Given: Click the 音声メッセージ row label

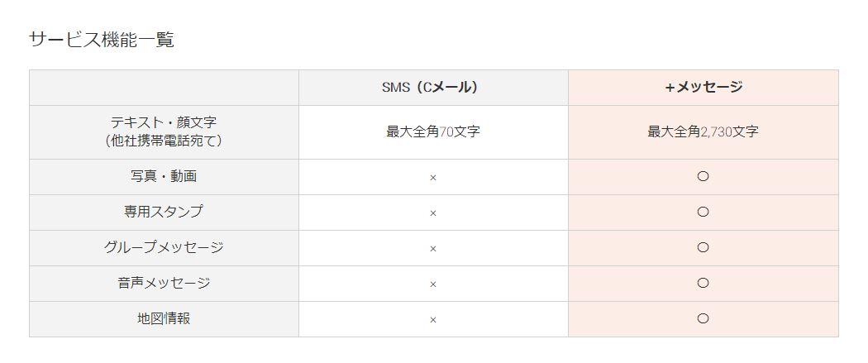Looking at the screenshot, I should 164,283.
